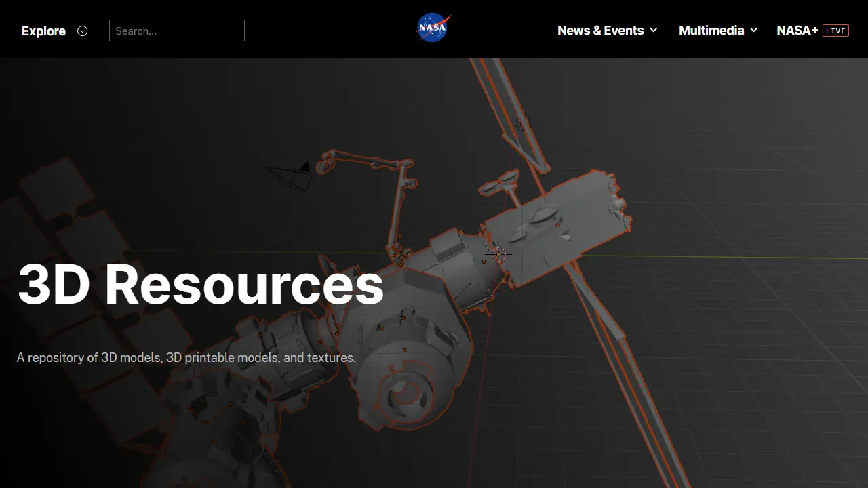Viewport: 868px width, 488px height.
Task: Click the NASA+ text label
Action: (796, 30)
